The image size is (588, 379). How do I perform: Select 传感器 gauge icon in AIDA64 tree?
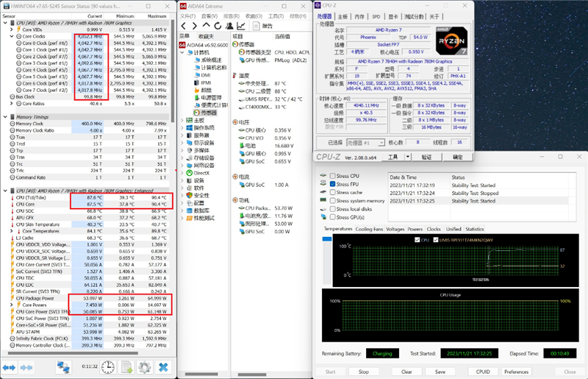click(x=197, y=113)
